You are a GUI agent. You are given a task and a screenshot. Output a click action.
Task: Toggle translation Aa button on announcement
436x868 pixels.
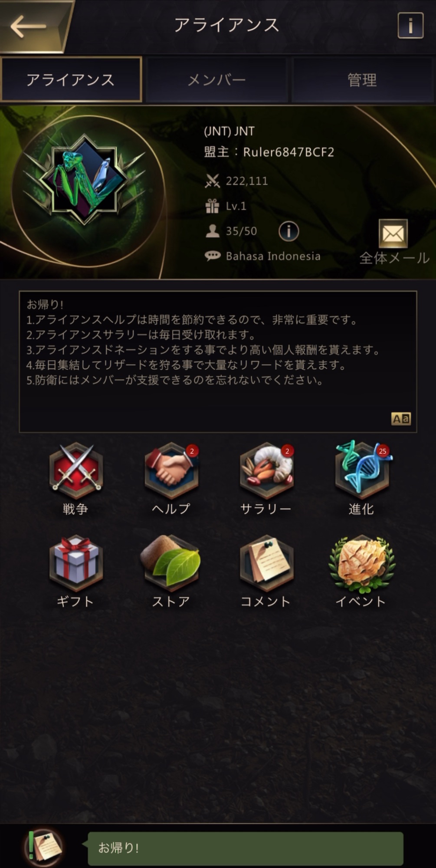[401, 419]
